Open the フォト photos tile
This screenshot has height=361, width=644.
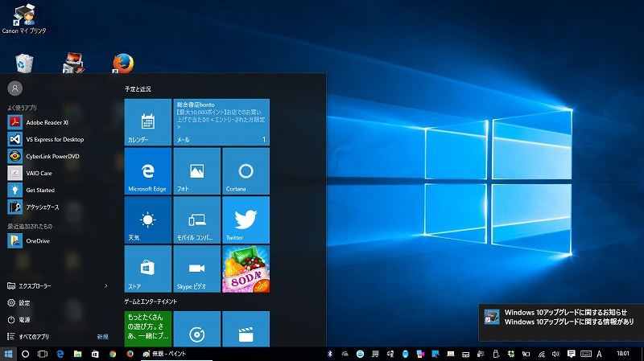click(x=196, y=170)
